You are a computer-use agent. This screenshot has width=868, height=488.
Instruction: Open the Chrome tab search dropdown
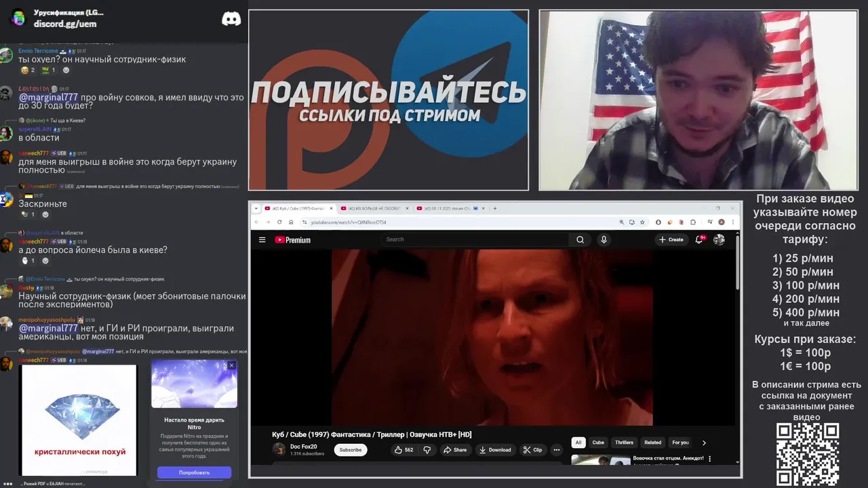pos(256,208)
